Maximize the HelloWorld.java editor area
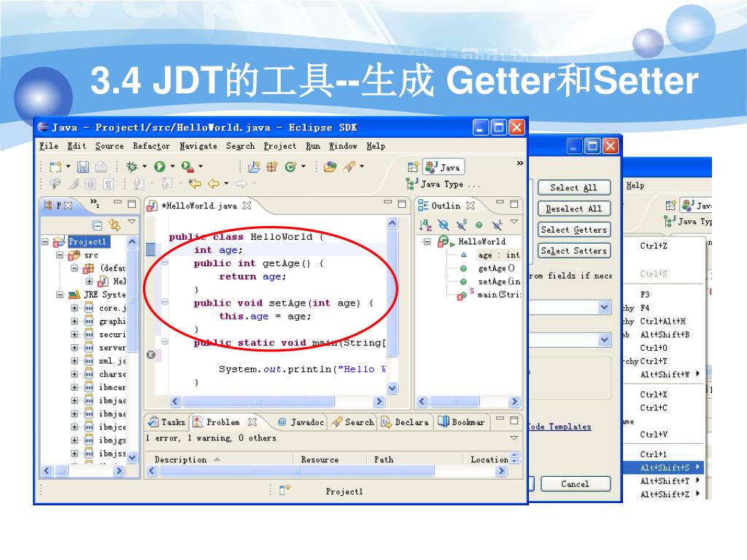 [x=402, y=204]
